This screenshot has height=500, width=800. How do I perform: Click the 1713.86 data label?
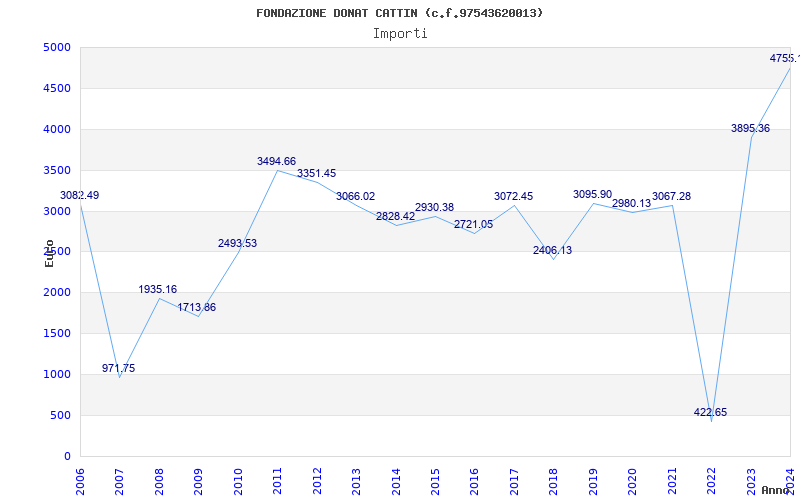pos(196,308)
